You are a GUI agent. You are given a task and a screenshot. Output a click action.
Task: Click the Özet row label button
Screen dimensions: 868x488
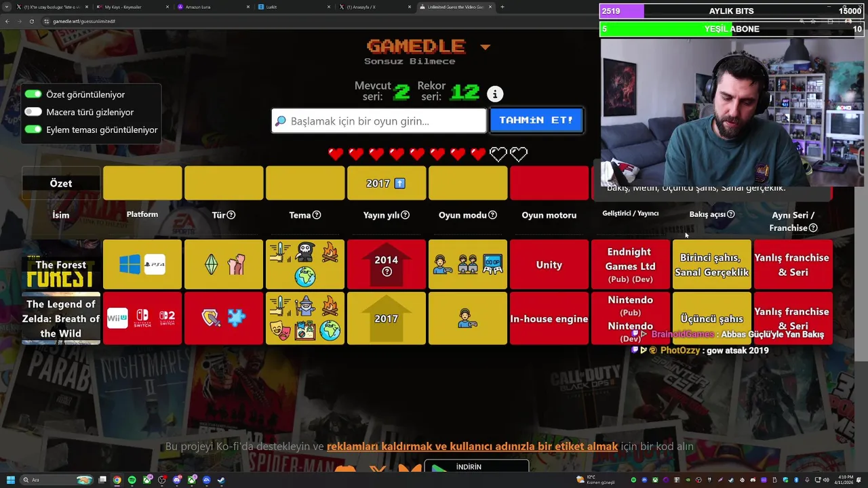(x=61, y=184)
